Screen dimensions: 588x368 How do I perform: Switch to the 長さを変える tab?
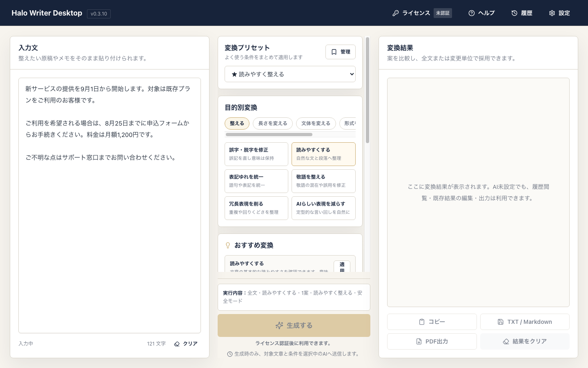coord(273,123)
